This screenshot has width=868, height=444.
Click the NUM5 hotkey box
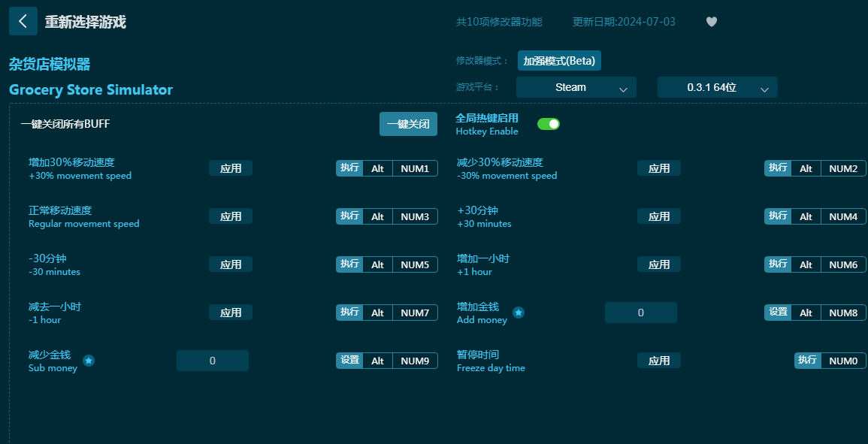415,264
